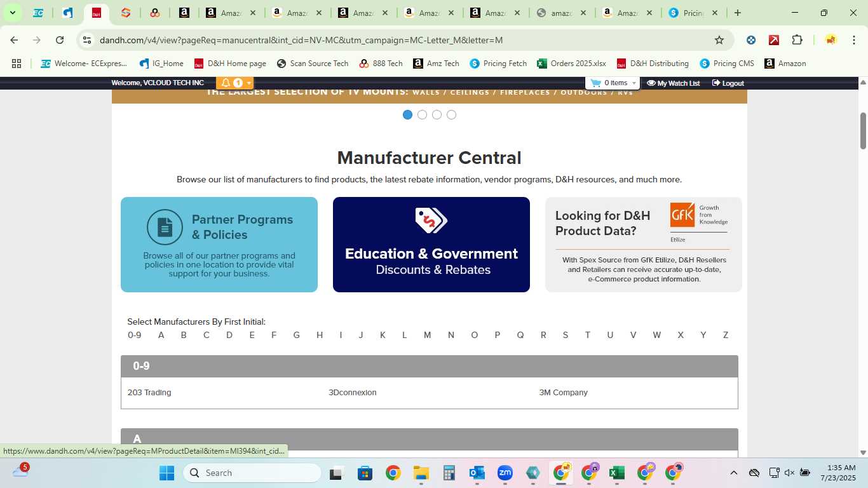This screenshot has width=868, height=488.
Task: Open a new browser tab
Action: pos(737,13)
